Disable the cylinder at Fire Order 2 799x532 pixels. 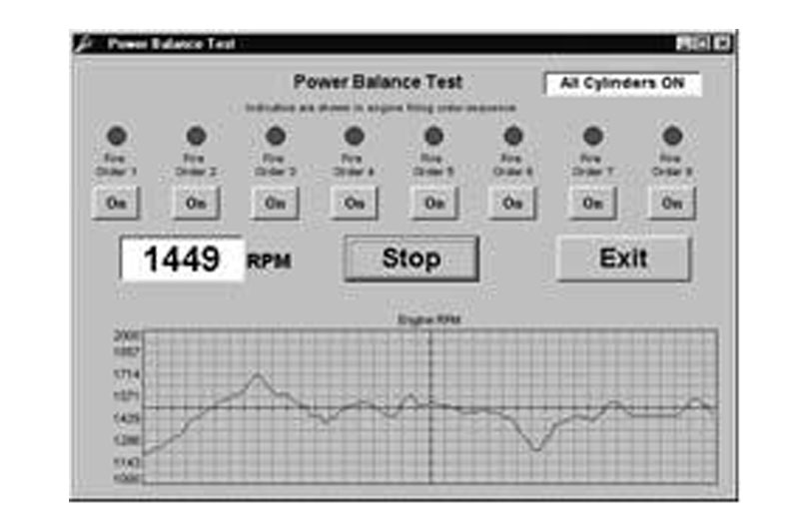click(x=196, y=203)
